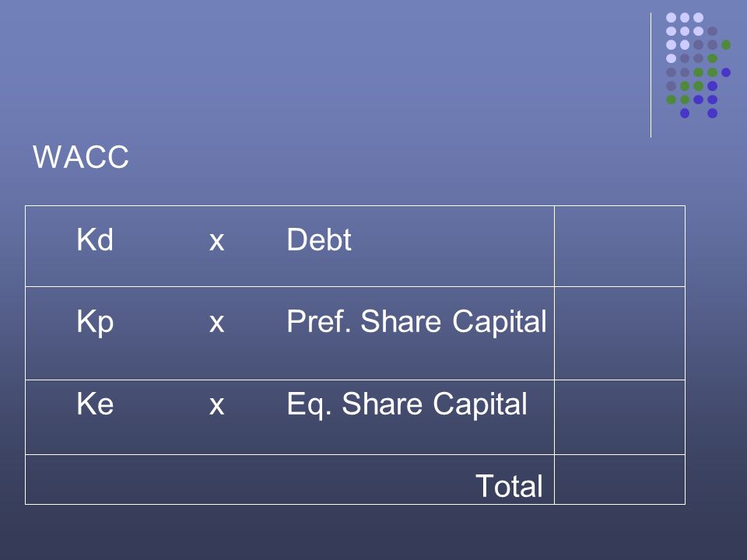Image resolution: width=747 pixels, height=560 pixels.
Task: Select the Kd text in first row
Action: tap(95, 239)
